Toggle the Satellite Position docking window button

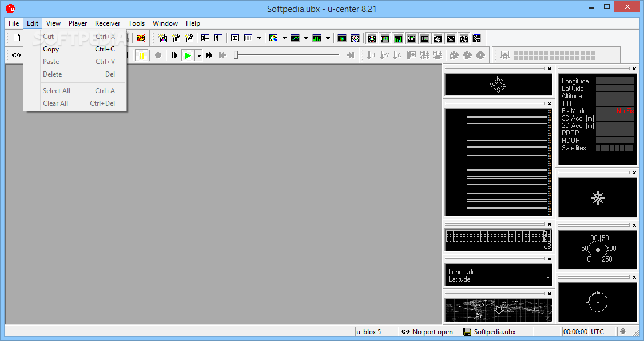click(372, 38)
